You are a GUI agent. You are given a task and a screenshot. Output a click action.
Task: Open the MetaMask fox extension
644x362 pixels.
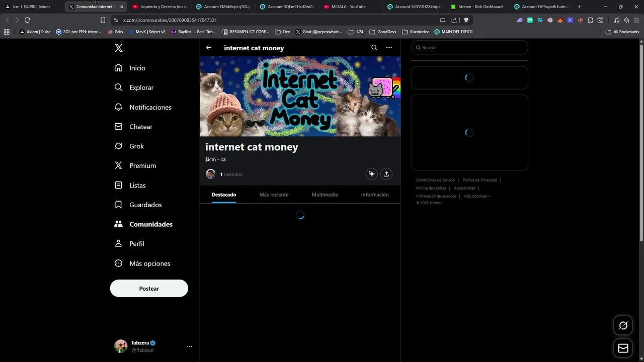(560, 20)
